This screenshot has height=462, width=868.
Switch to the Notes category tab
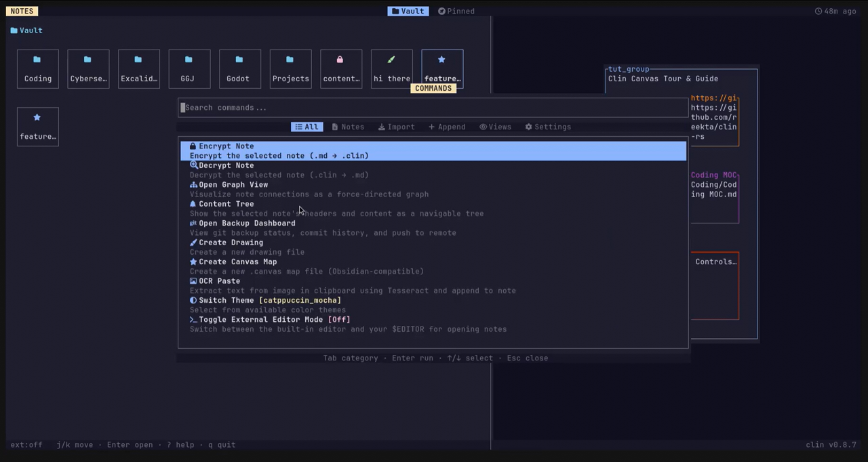(x=348, y=127)
